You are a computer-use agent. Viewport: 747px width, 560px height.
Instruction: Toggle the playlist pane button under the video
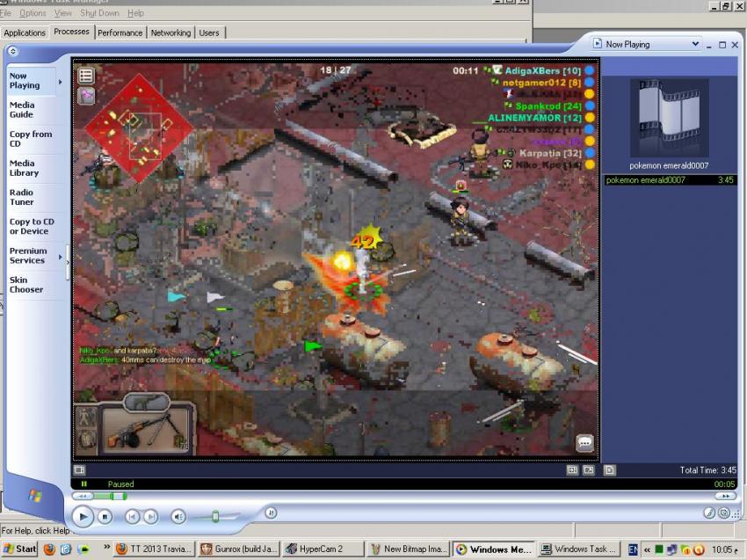pyautogui.click(x=610, y=470)
